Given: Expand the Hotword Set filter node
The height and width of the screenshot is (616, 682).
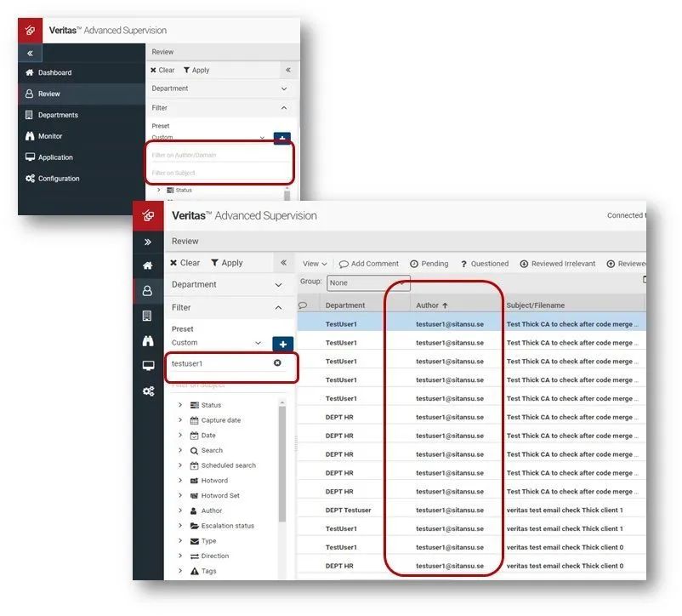Looking at the screenshot, I should pos(180,495).
